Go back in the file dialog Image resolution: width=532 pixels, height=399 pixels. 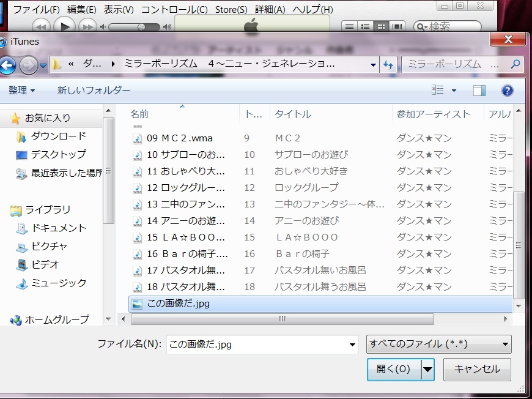7,65
